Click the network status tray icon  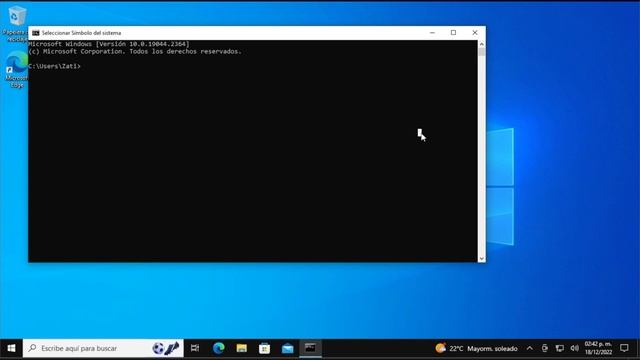(x=560, y=348)
